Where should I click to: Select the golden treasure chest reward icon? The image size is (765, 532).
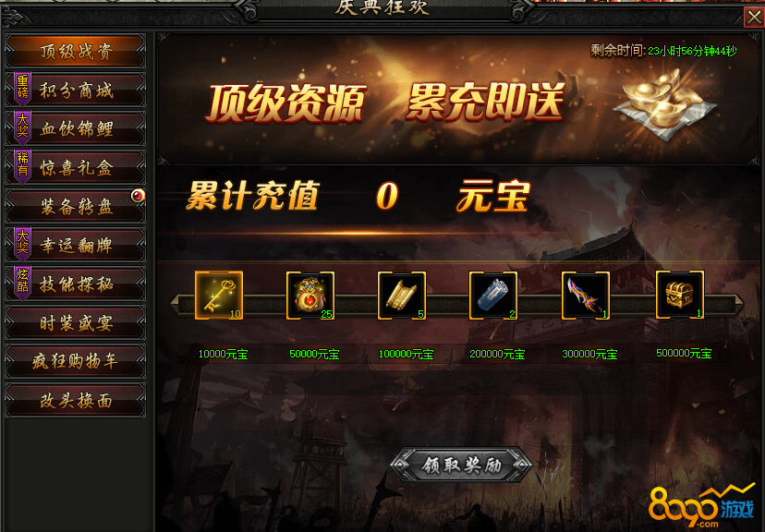click(x=680, y=295)
